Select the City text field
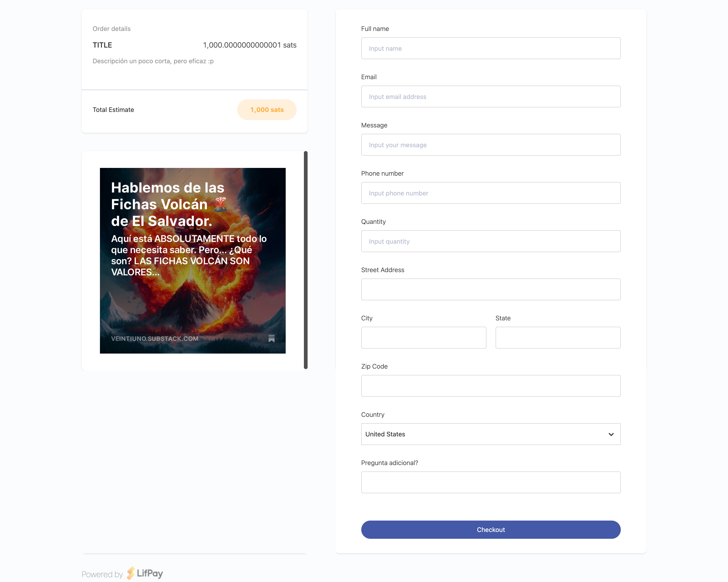 coord(424,338)
